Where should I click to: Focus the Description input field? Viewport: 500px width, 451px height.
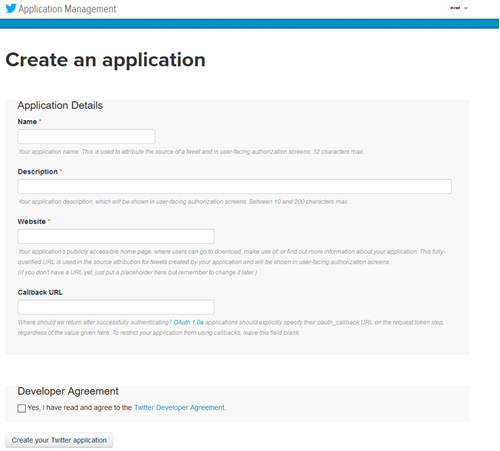[x=235, y=186]
